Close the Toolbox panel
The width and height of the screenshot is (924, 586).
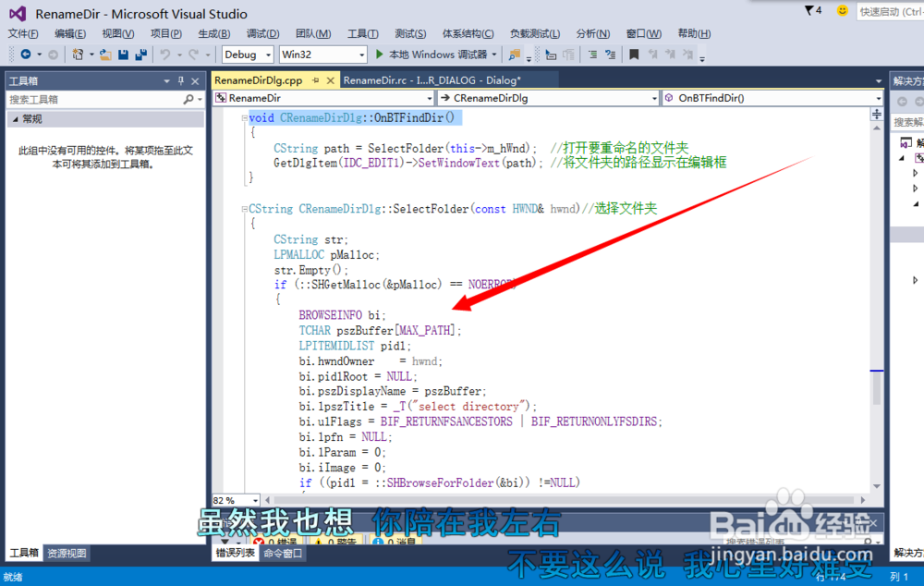point(195,80)
